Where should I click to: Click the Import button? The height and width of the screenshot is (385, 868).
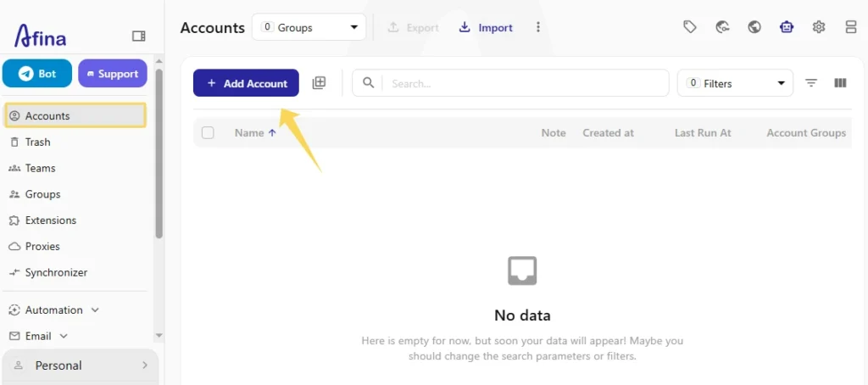[486, 27]
